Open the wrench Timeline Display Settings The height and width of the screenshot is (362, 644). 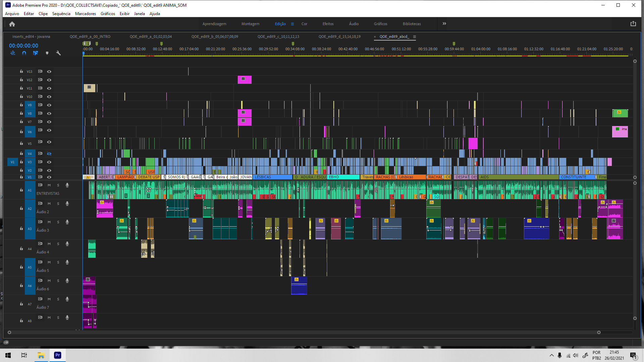[58, 53]
